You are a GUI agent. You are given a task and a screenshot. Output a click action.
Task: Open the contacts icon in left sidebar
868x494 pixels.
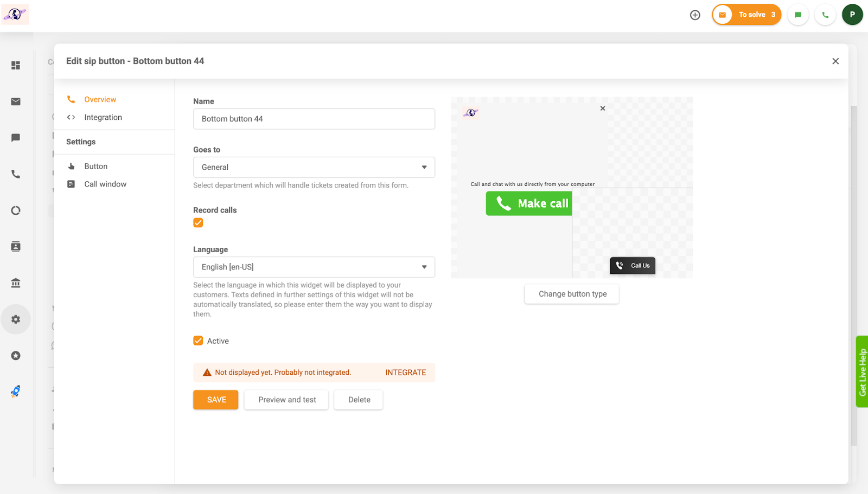coord(16,247)
